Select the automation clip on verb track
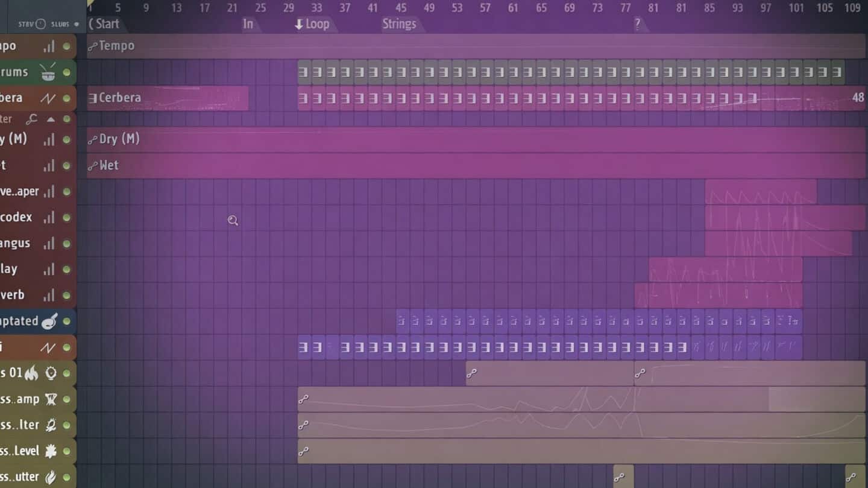868x488 pixels. click(x=719, y=296)
